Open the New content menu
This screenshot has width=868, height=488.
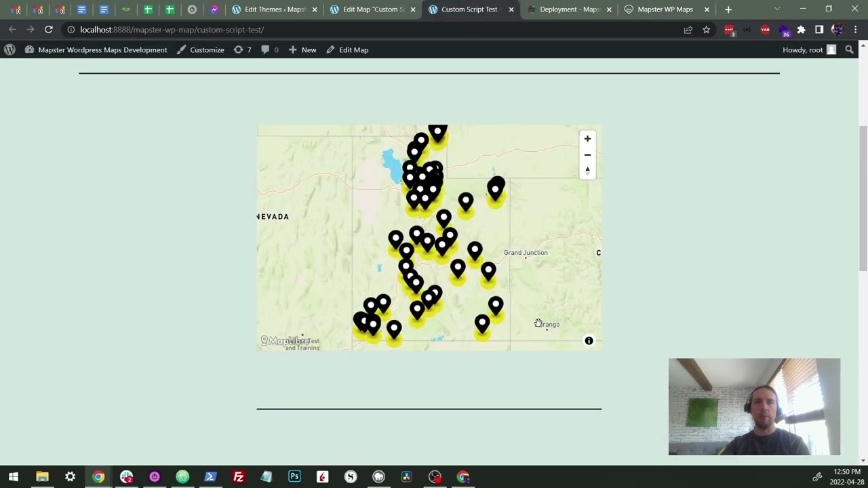[302, 49]
